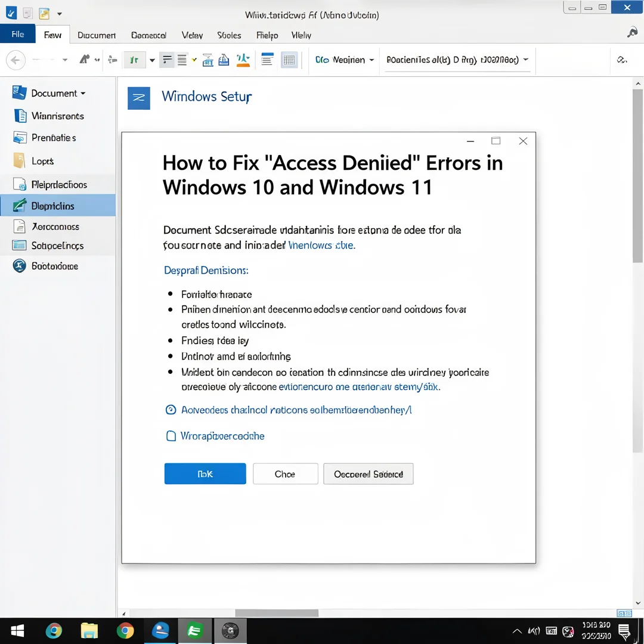Click the search icon at toolbar's far right
The height and width of the screenshot is (644, 644).
pyautogui.click(x=622, y=60)
